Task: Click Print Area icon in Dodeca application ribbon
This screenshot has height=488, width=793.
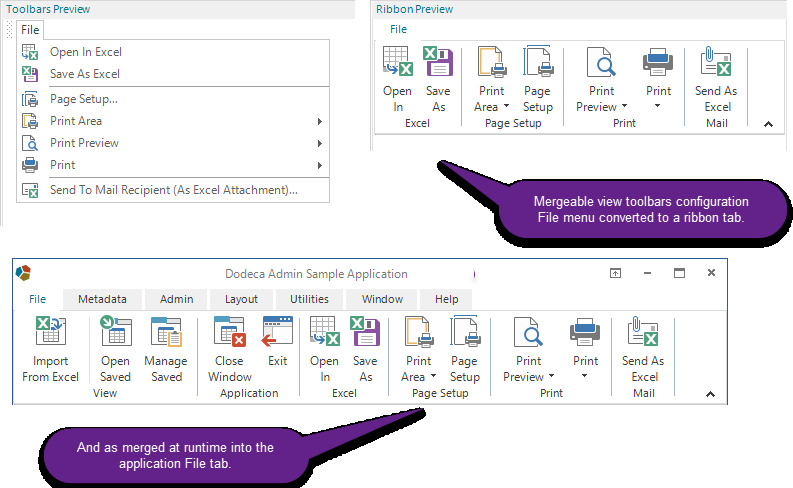Action: (419, 331)
